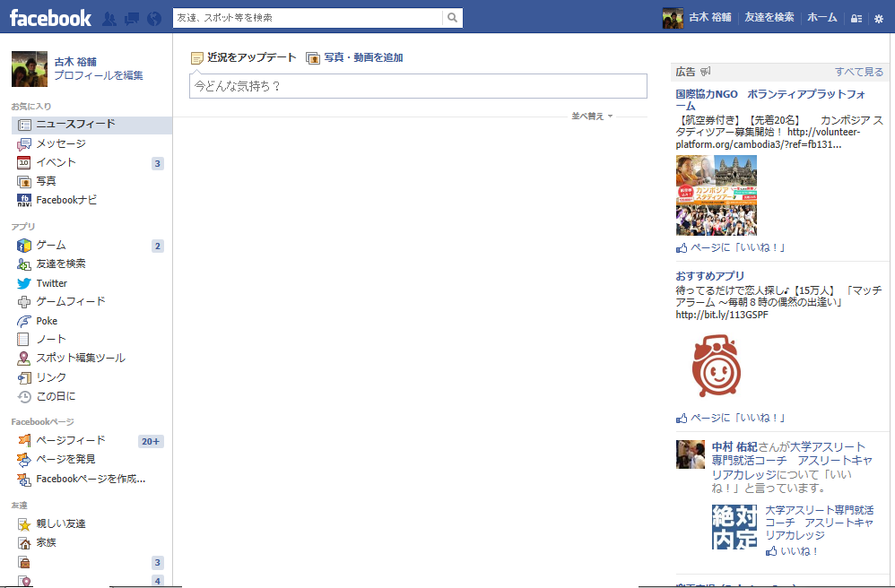Like the アスリートキャリアカレッジ page via いいね！
Screen dimensions: 895x588
point(792,551)
